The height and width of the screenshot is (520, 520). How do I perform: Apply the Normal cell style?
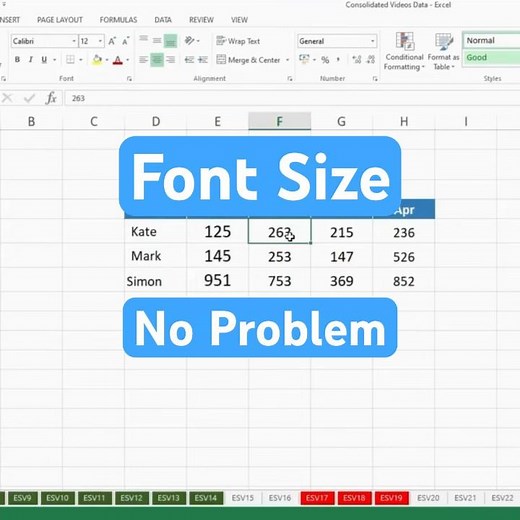[x=491, y=41]
